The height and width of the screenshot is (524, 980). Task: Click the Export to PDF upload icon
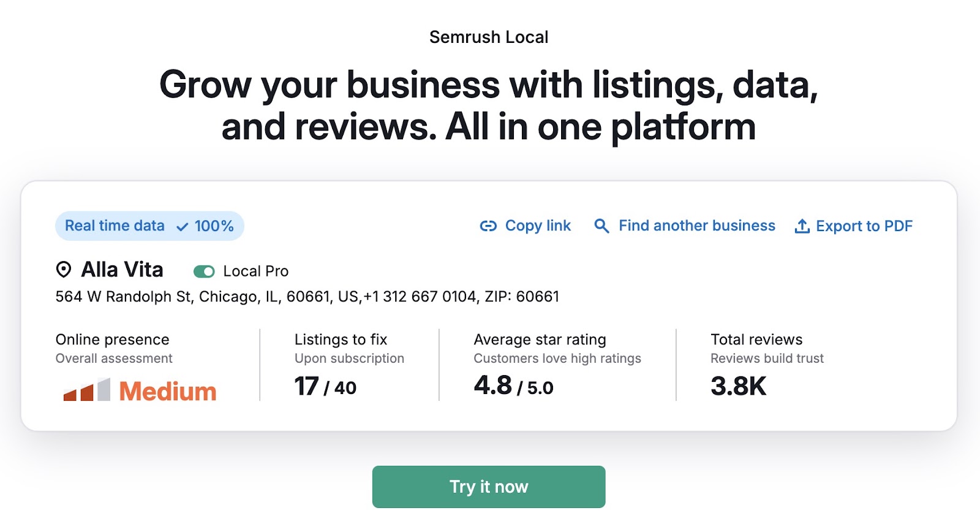pos(801,226)
